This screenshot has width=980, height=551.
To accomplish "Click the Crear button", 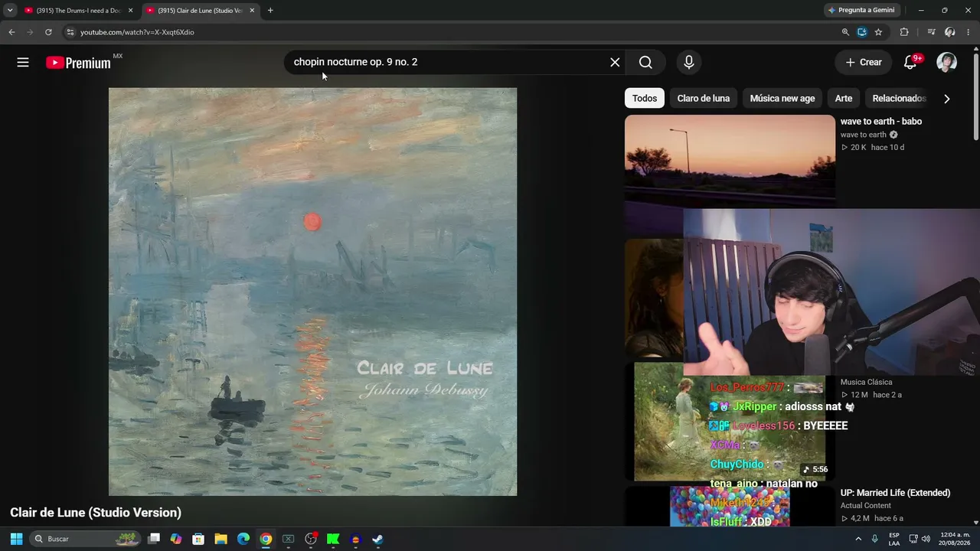I will point(864,63).
